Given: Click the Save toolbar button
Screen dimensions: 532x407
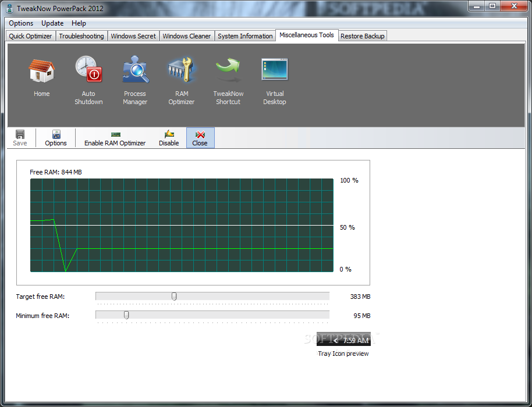Looking at the screenshot, I should pos(20,138).
